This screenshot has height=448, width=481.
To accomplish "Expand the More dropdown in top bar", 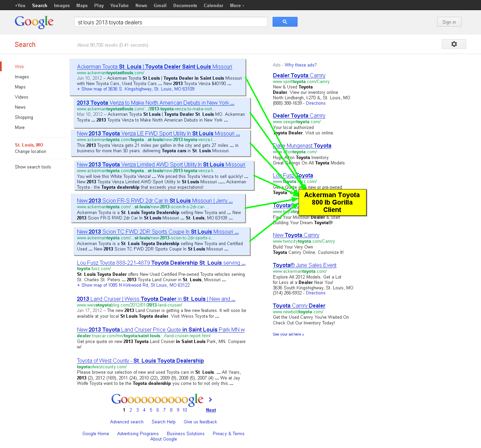I will click(237, 5).
